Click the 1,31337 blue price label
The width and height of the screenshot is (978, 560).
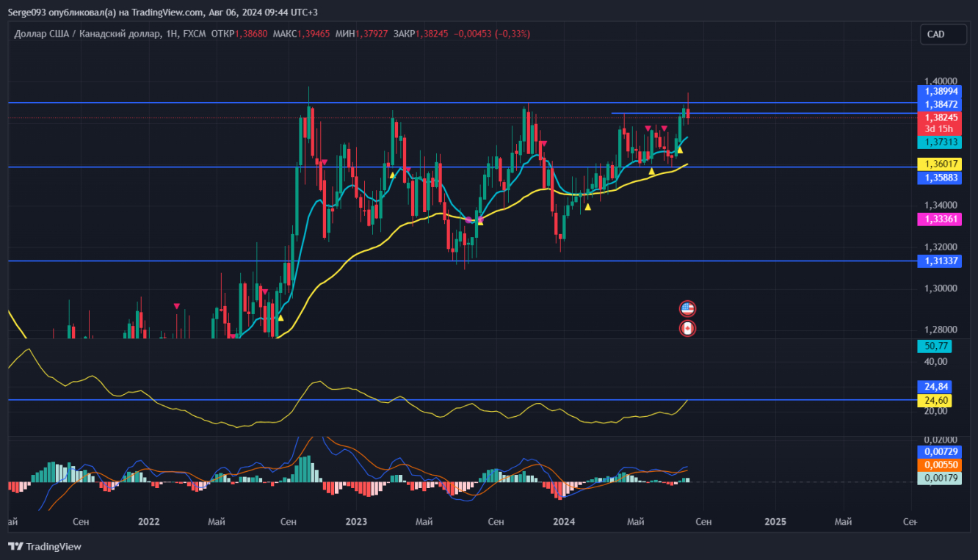coord(939,261)
